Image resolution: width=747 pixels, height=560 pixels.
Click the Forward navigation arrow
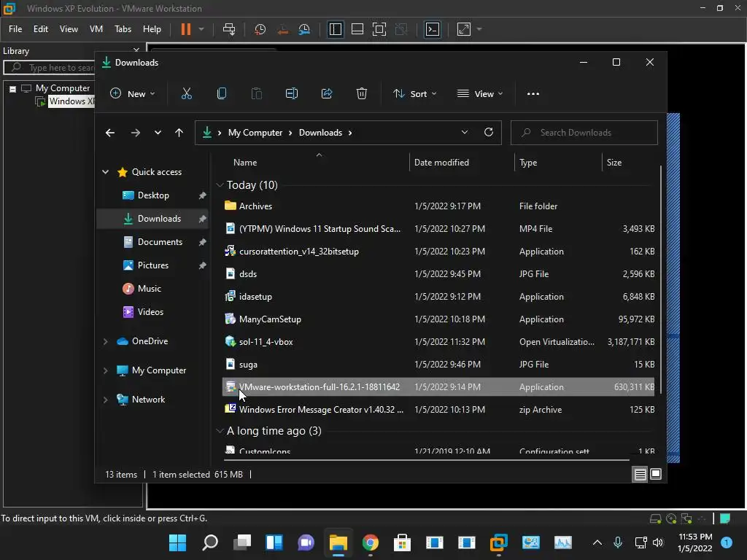tap(135, 133)
